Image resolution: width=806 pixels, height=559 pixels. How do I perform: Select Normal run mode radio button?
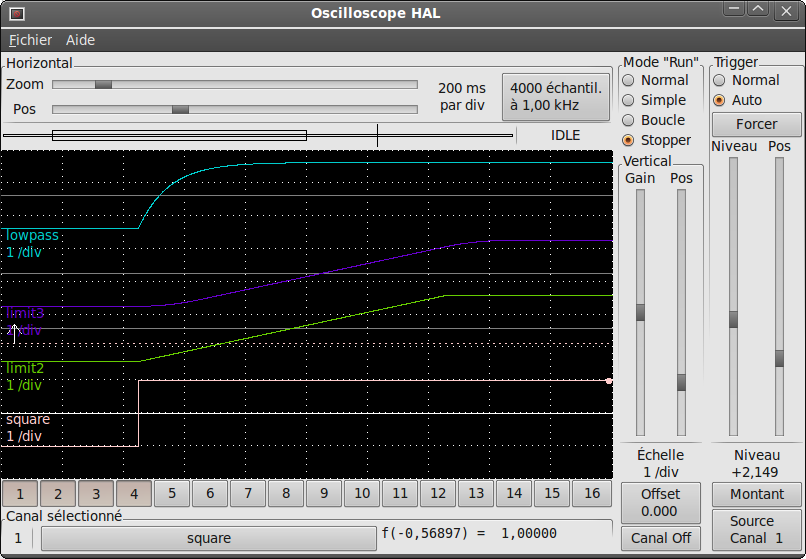[629, 80]
